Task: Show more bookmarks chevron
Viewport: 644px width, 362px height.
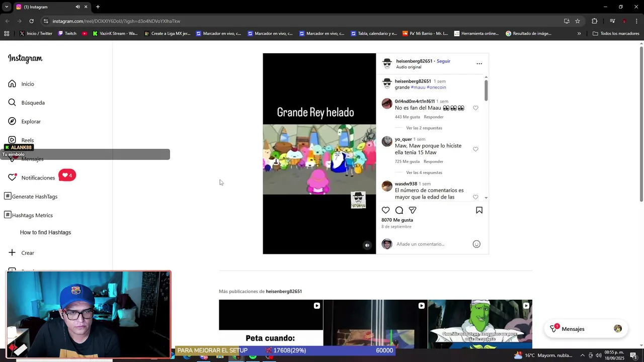Action: point(579,34)
